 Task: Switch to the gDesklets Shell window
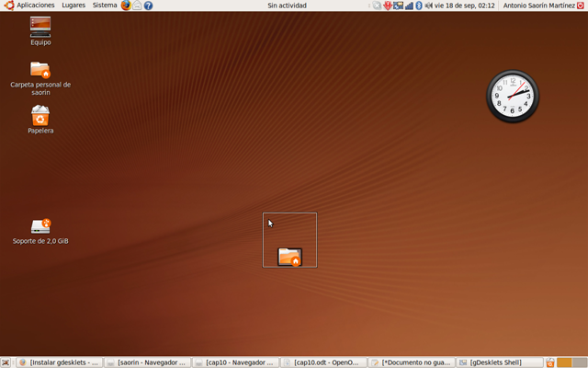tap(500, 362)
